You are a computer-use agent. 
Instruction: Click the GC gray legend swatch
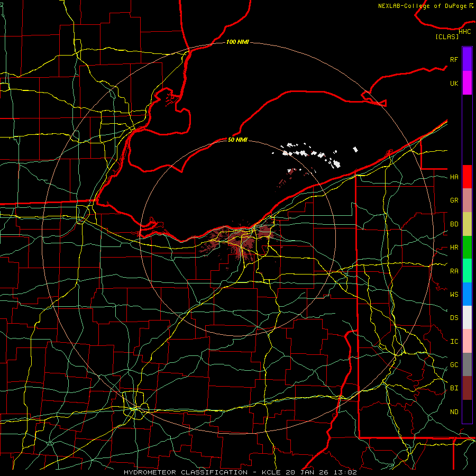pos(467,364)
